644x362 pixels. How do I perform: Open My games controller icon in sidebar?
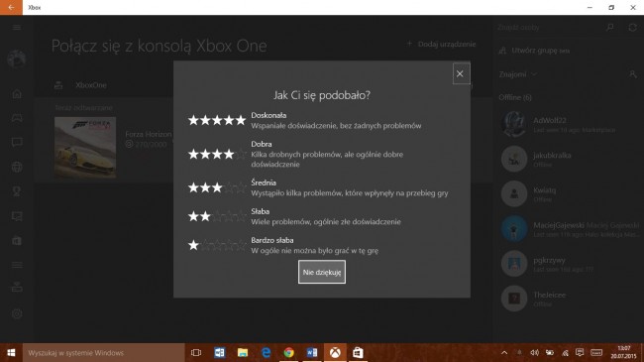17,118
